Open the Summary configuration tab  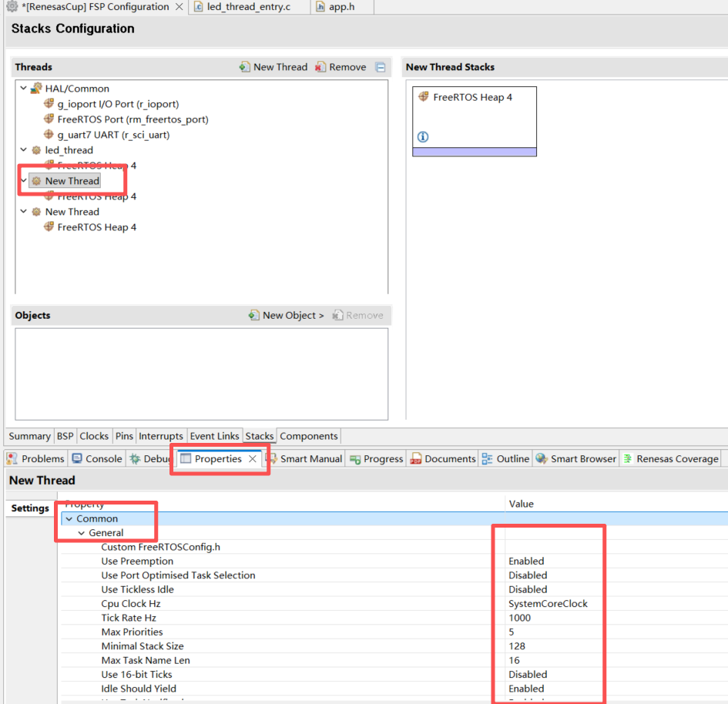[x=29, y=436]
